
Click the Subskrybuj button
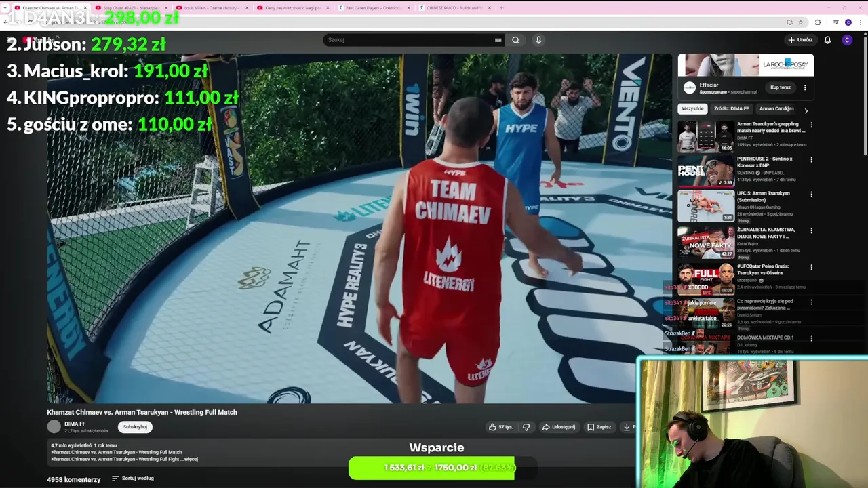(x=135, y=427)
